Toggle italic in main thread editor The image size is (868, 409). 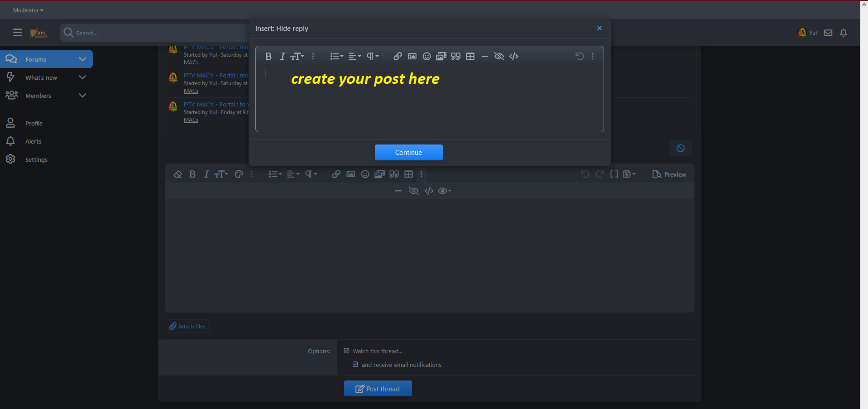pyautogui.click(x=206, y=174)
